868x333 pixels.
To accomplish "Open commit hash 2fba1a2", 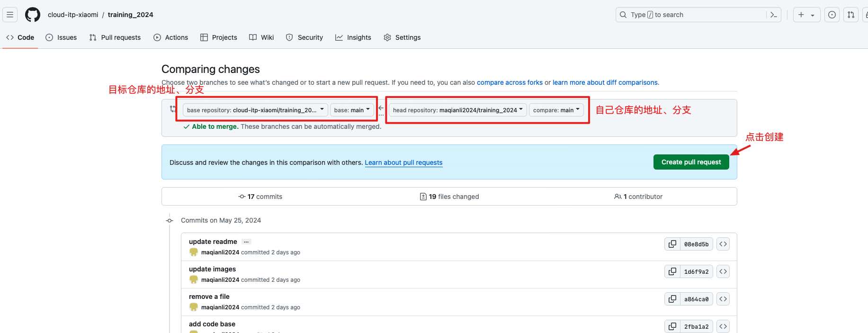I will click(696, 326).
